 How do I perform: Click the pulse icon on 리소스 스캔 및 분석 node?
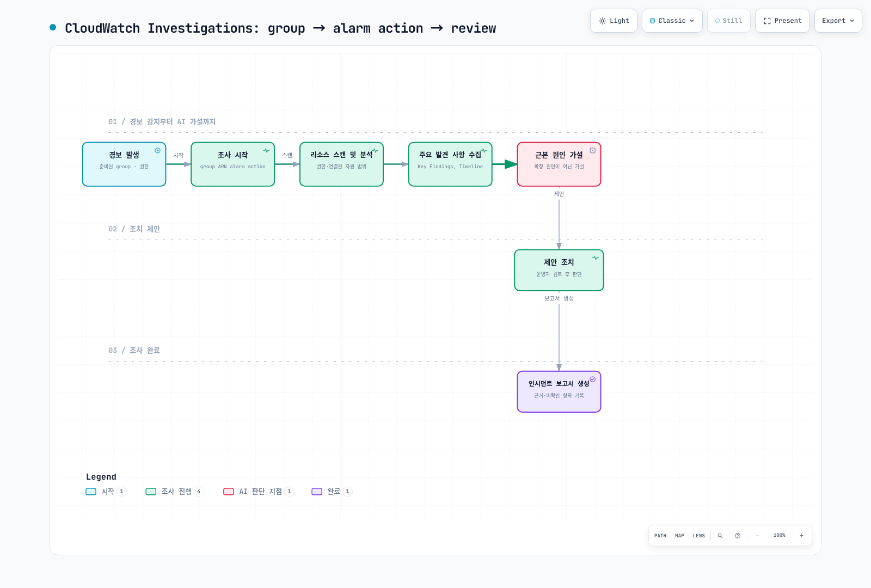pyautogui.click(x=375, y=151)
